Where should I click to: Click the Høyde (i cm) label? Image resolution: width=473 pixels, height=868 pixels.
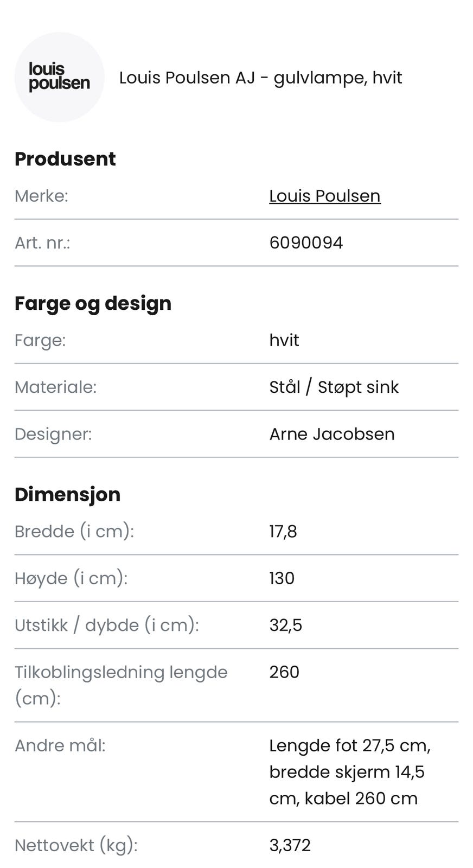(x=71, y=578)
